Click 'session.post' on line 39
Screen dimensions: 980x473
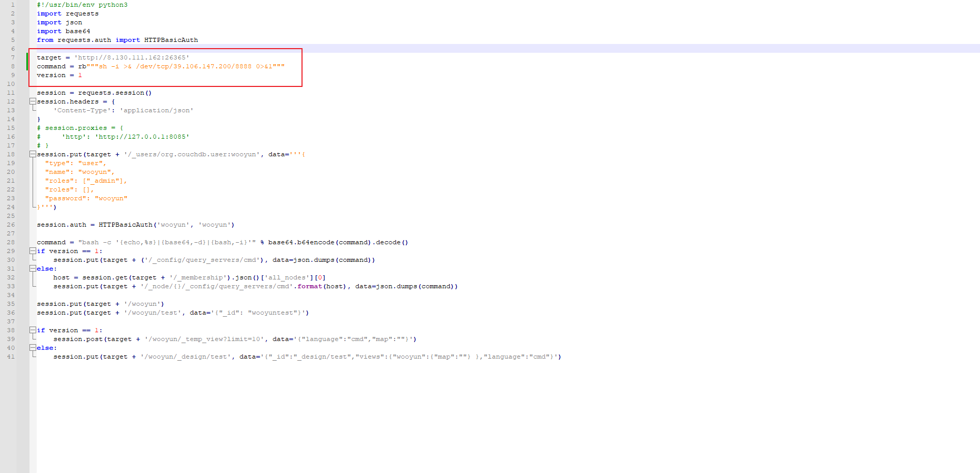click(78, 339)
